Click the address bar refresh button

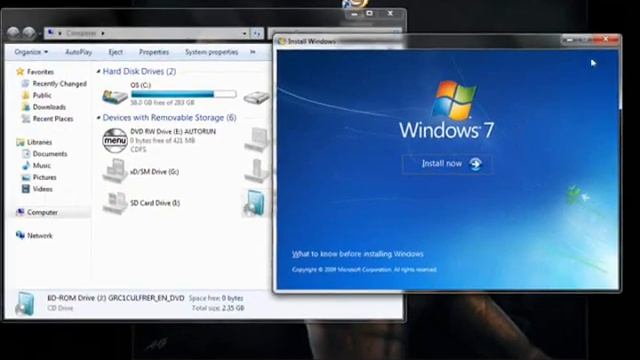[257, 33]
